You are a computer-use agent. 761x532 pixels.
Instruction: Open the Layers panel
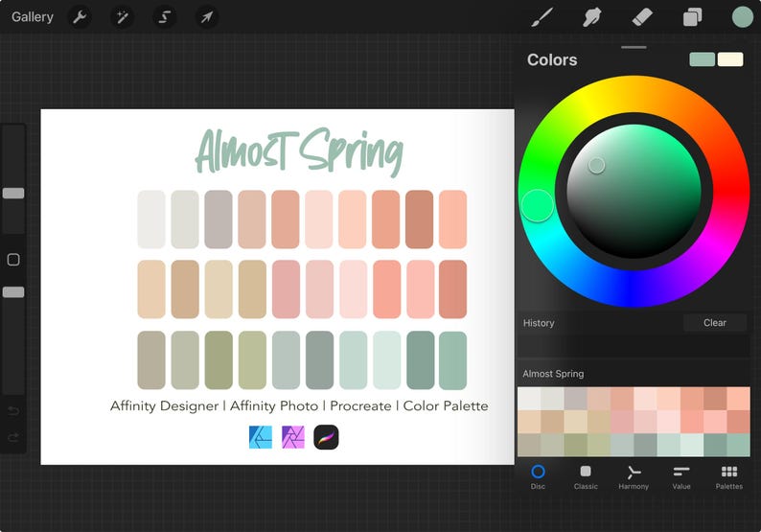click(x=692, y=17)
